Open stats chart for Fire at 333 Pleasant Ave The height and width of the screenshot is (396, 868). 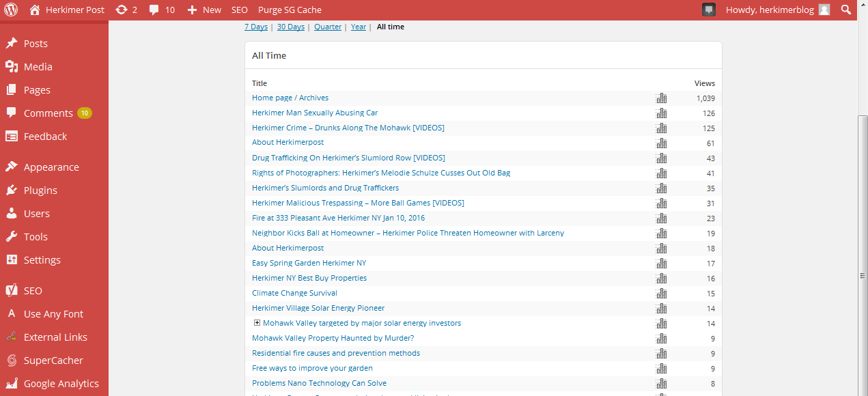click(661, 218)
